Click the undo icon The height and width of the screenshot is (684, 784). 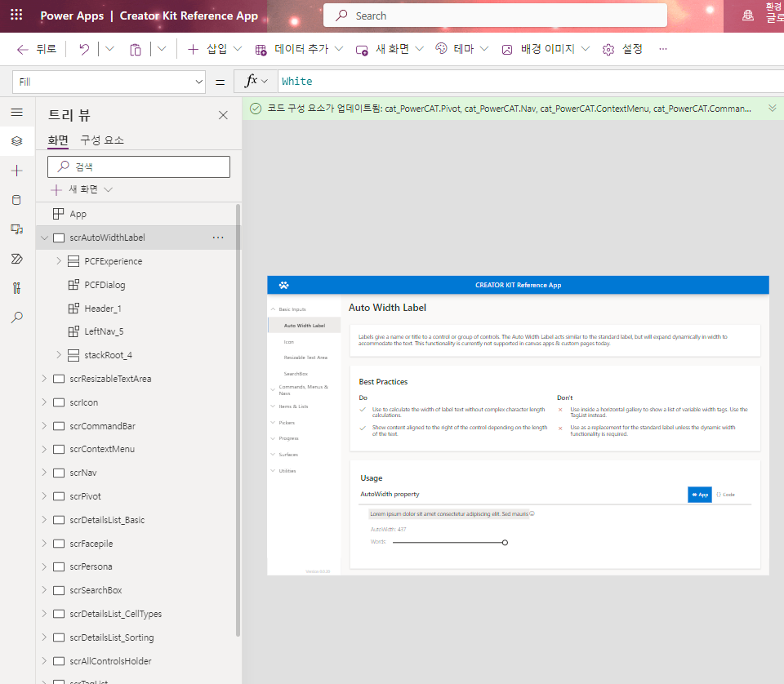(x=84, y=49)
